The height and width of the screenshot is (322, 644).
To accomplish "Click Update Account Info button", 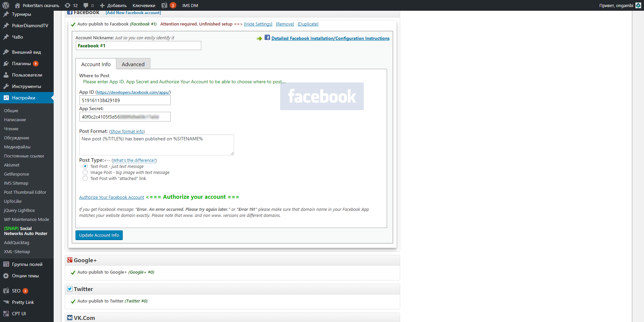I will (x=99, y=235).
